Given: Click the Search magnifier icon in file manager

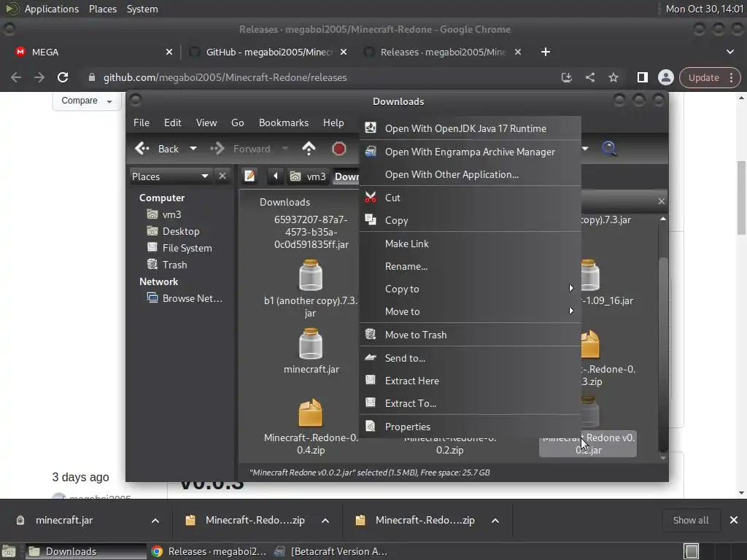Looking at the screenshot, I should [x=609, y=149].
